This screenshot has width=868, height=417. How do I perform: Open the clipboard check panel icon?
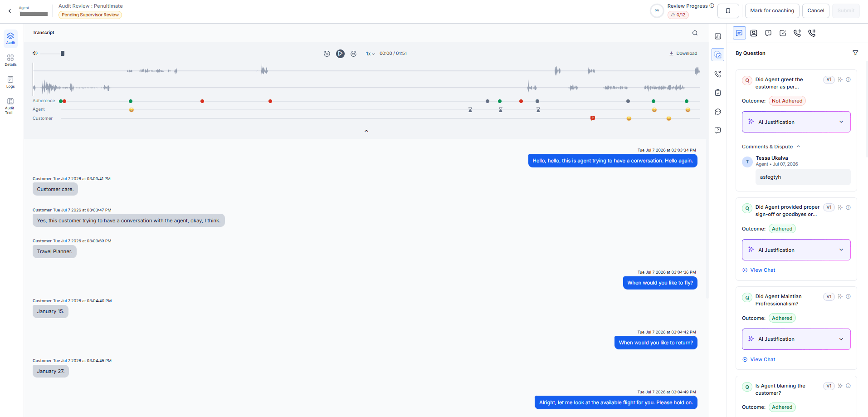[718, 93]
